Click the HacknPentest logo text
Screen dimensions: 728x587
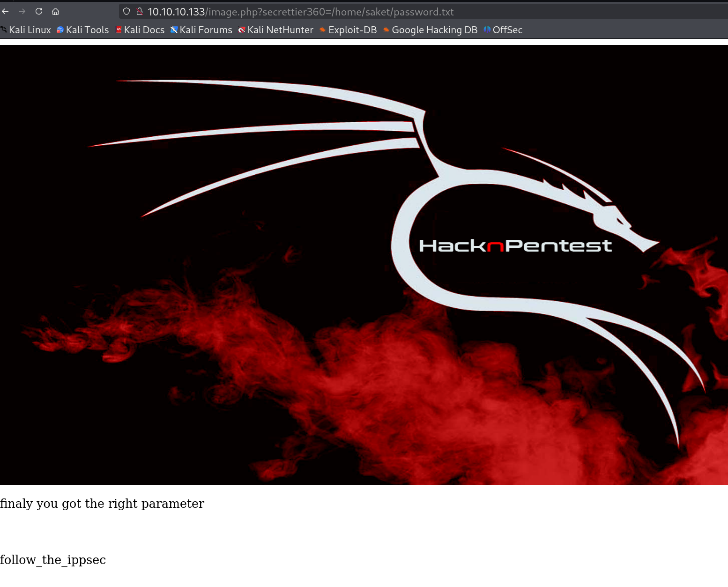tap(515, 245)
